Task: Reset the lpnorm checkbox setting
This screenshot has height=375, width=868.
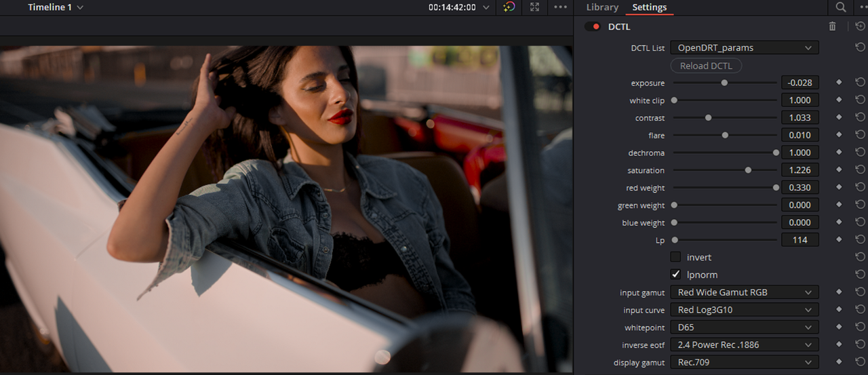Action: (x=860, y=275)
